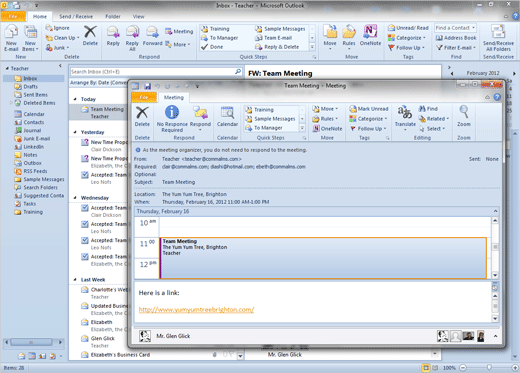The height and width of the screenshot is (373, 520).
Task: Click zoom slider handle in status bar
Action: click(489, 368)
